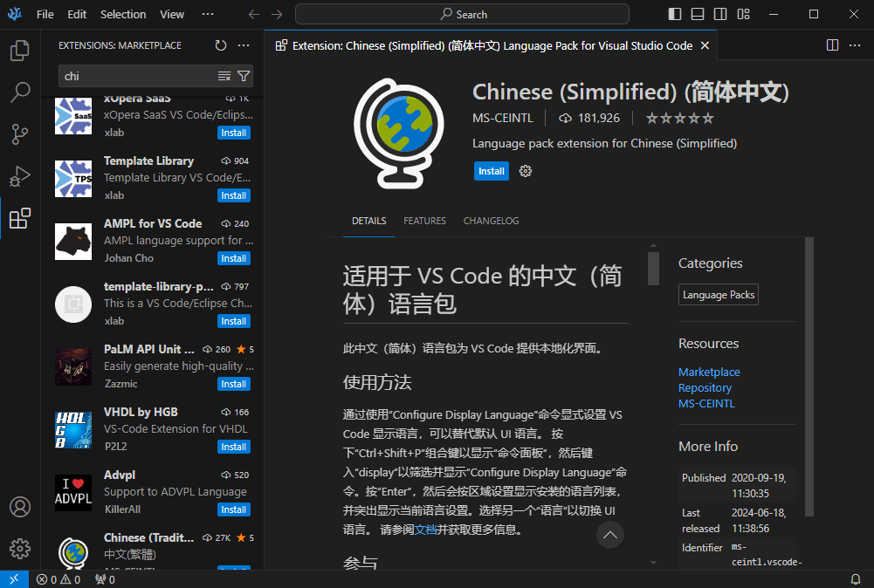This screenshot has height=588, width=874.
Task: Open the Search view in activity bar
Action: click(x=19, y=92)
